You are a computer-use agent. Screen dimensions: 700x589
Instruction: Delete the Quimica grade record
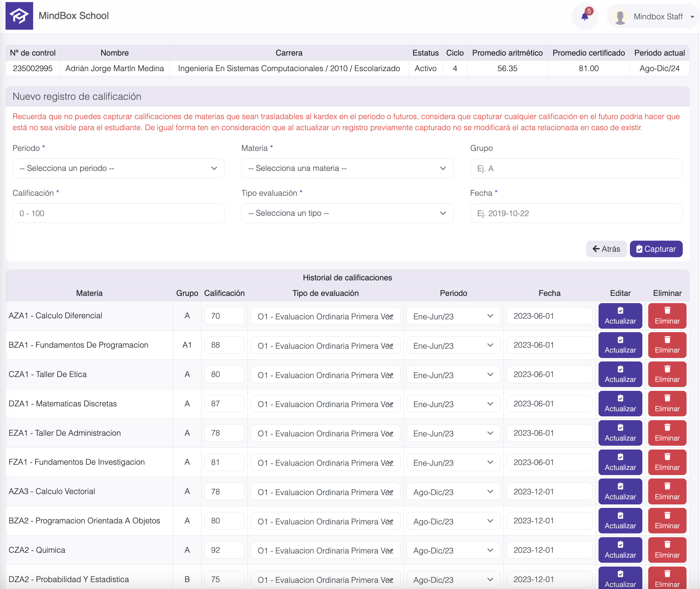pos(667,550)
